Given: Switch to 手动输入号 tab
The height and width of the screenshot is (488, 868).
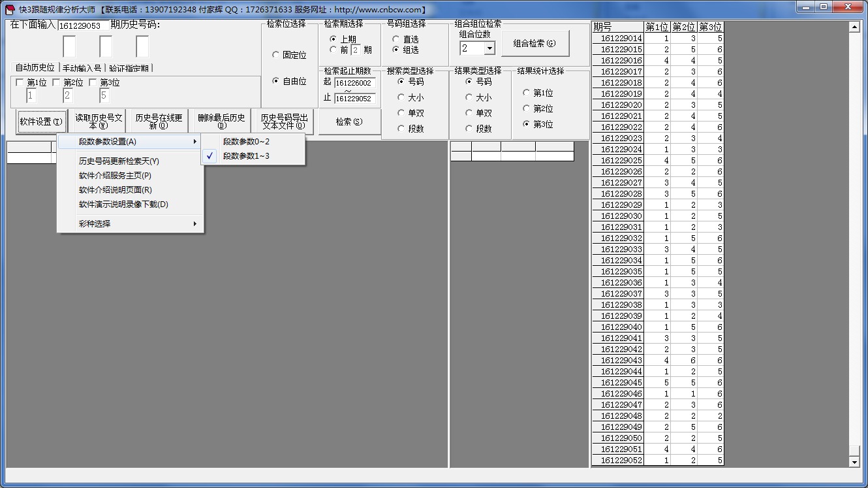Looking at the screenshot, I should tap(82, 68).
